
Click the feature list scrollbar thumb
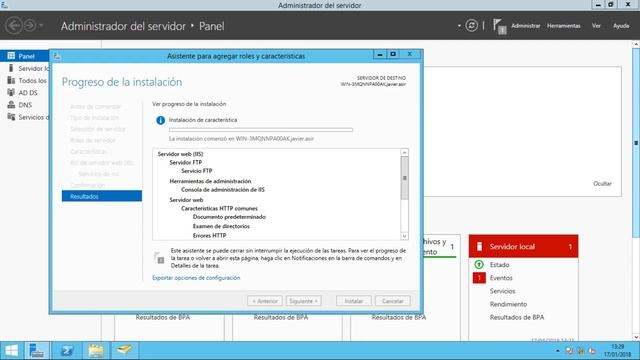pos(404,178)
